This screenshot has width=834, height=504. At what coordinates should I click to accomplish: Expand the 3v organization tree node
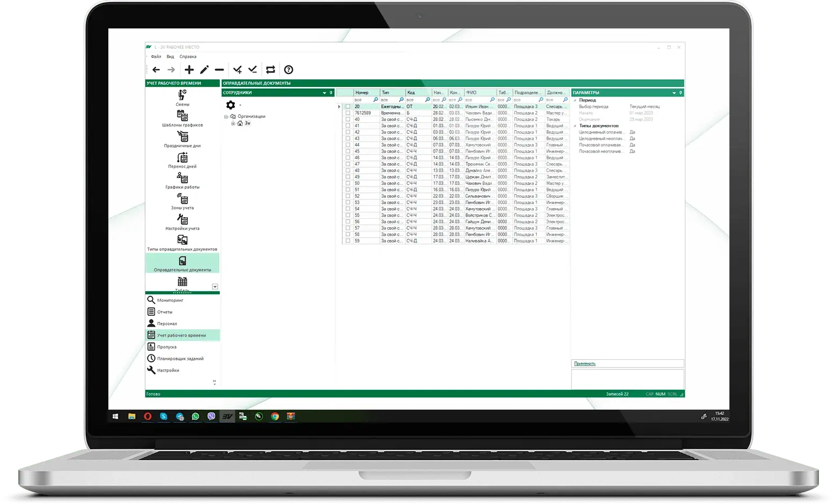pos(233,123)
